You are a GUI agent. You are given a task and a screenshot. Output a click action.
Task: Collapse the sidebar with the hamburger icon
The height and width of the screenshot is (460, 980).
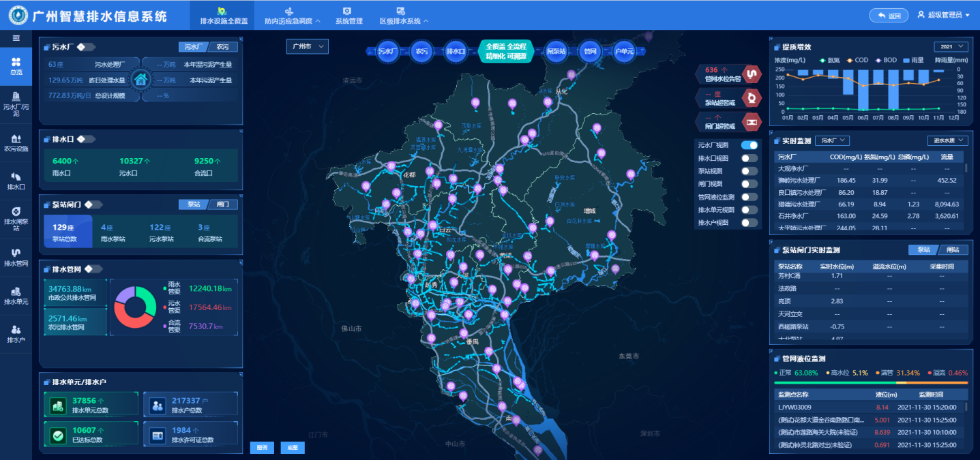tap(16, 38)
